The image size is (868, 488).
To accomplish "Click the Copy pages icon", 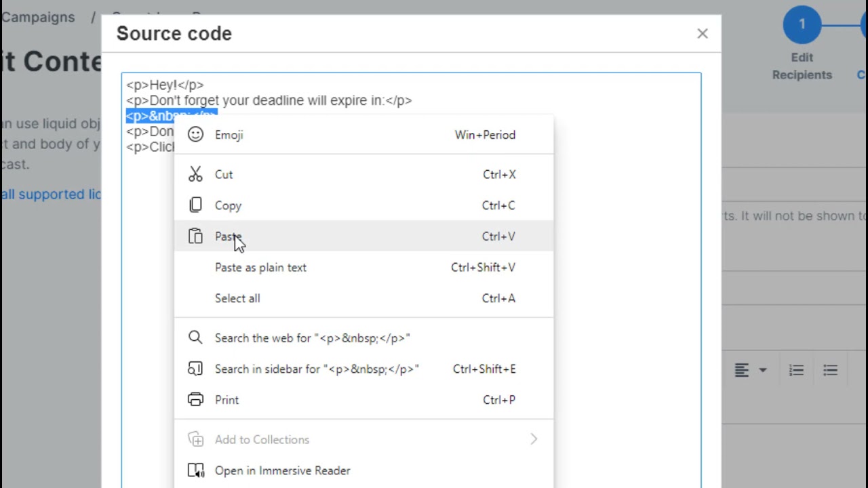I will point(195,205).
